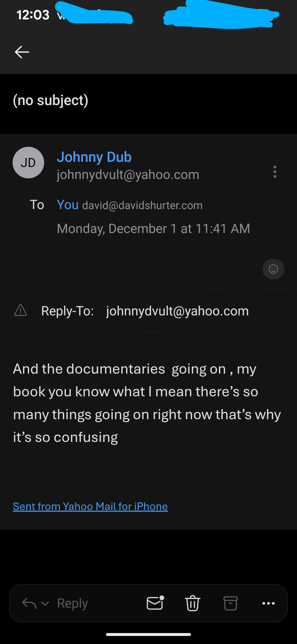Expand reply options chevron next to Reply

[x=45, y=603]
